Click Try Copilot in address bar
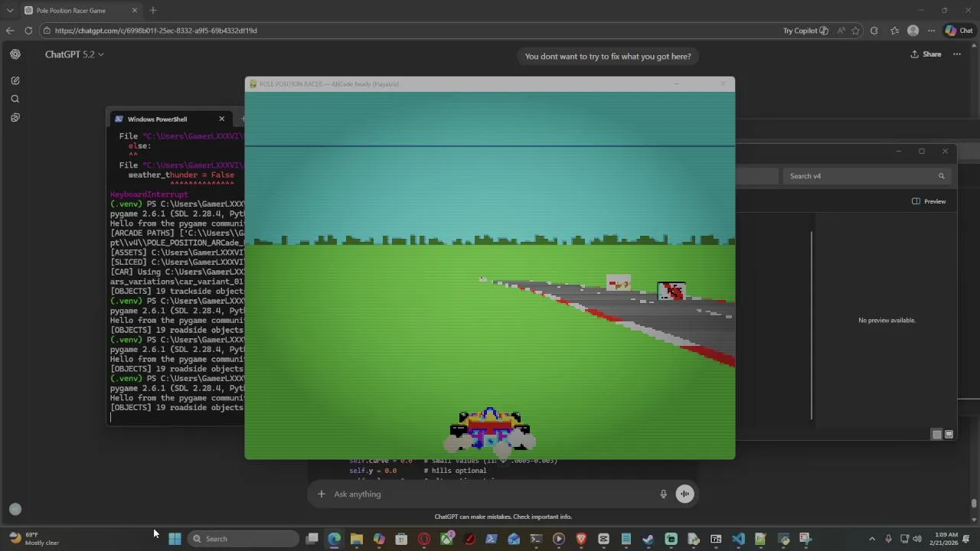Screen dimensions: 980x551 tap(805, 31)
